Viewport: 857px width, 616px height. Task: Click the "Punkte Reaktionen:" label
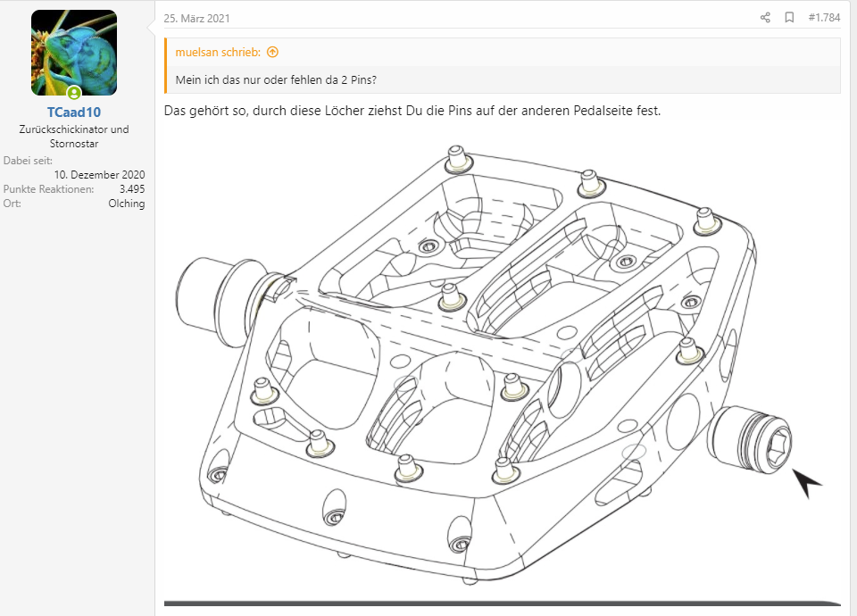(48, 189)
